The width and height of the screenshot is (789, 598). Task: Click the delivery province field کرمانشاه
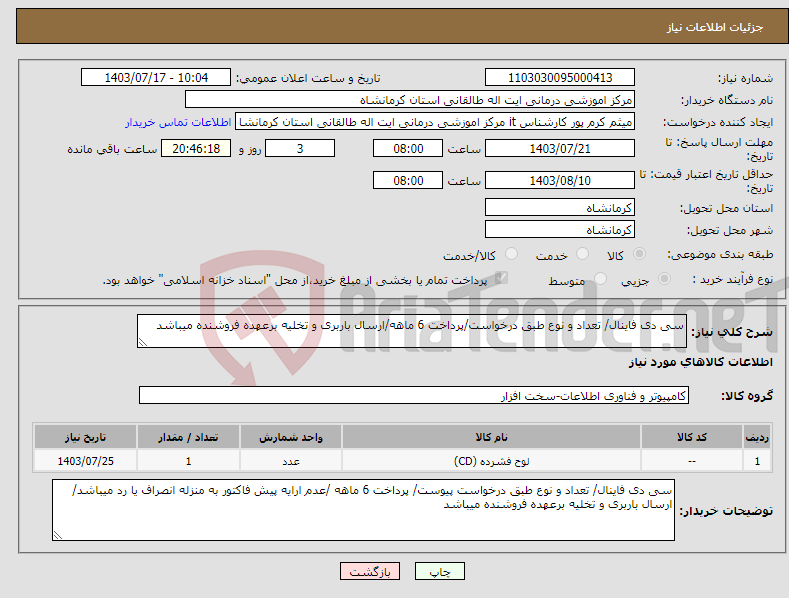click(560, 207)
